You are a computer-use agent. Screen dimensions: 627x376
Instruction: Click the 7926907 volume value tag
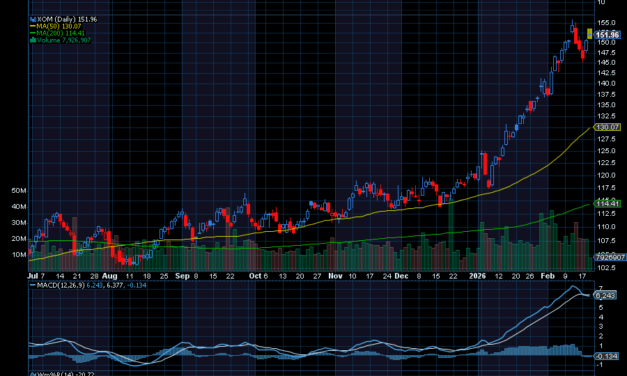coord(610,257)
